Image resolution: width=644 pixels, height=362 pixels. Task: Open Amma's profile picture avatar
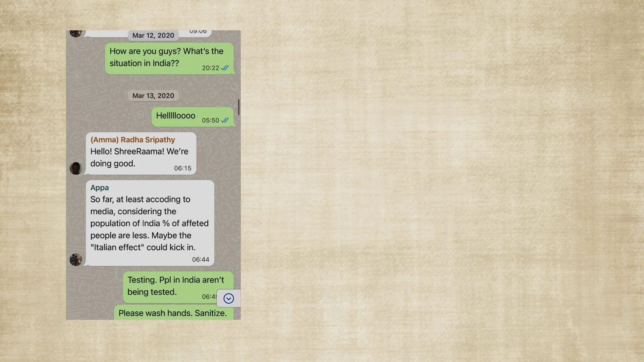click(76, 168)
